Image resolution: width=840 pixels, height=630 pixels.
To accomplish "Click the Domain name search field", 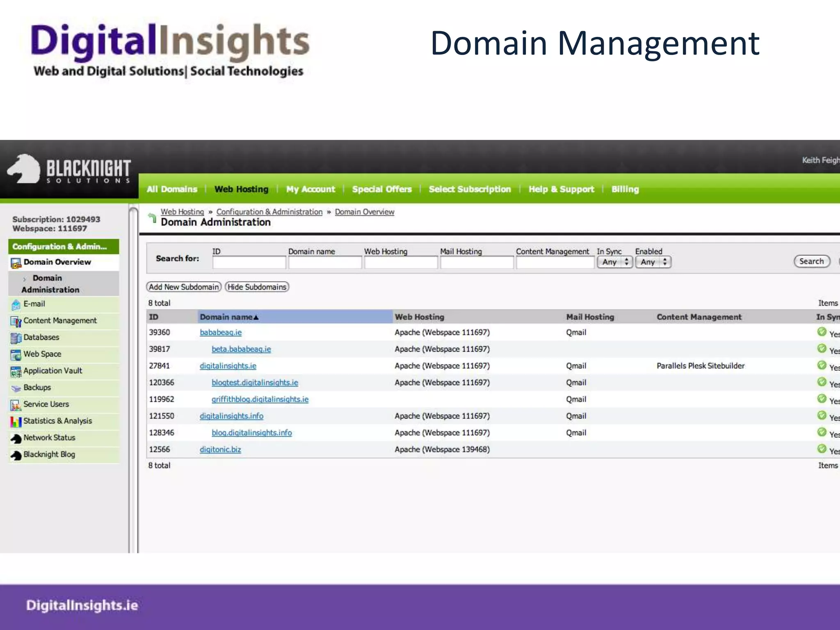I will [325, 262].
